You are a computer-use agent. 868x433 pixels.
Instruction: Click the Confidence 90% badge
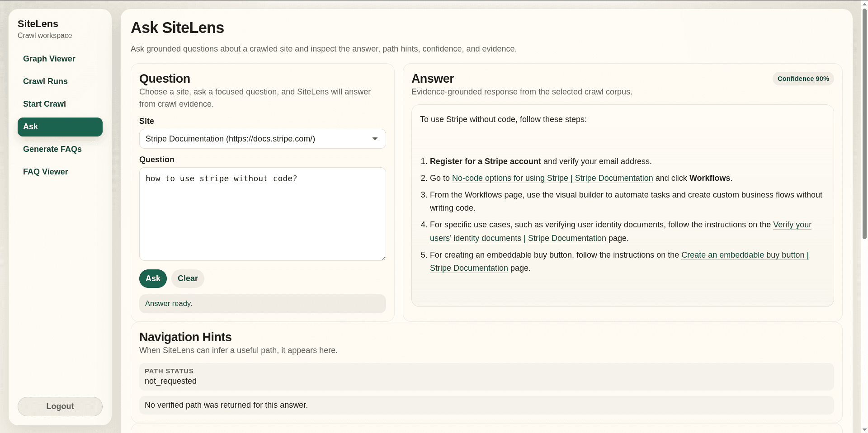[x=803, y=79]
